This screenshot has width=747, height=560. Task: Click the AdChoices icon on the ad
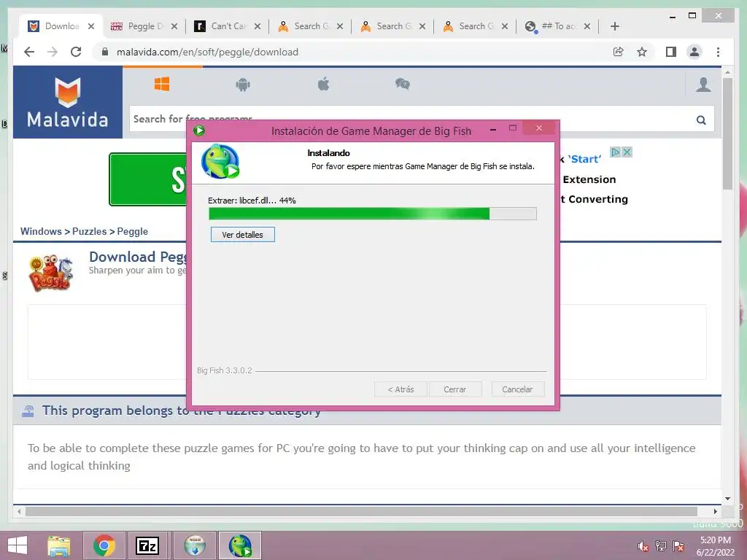tap(615, 152)
